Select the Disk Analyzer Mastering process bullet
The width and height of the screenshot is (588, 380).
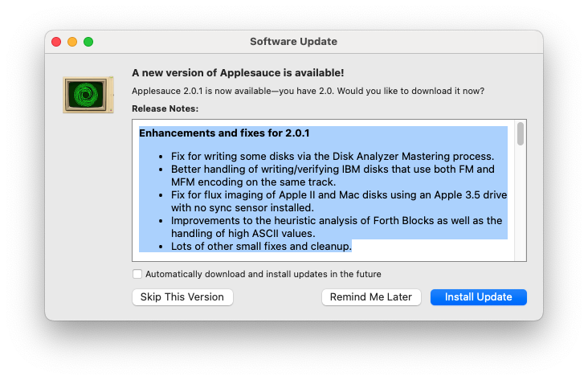(333, 156)
